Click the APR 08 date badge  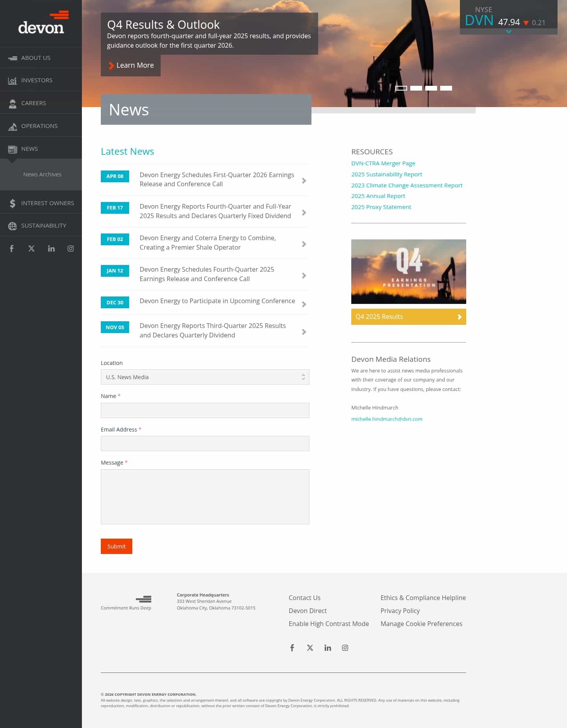pyautogui.click(x=115, y=176)
